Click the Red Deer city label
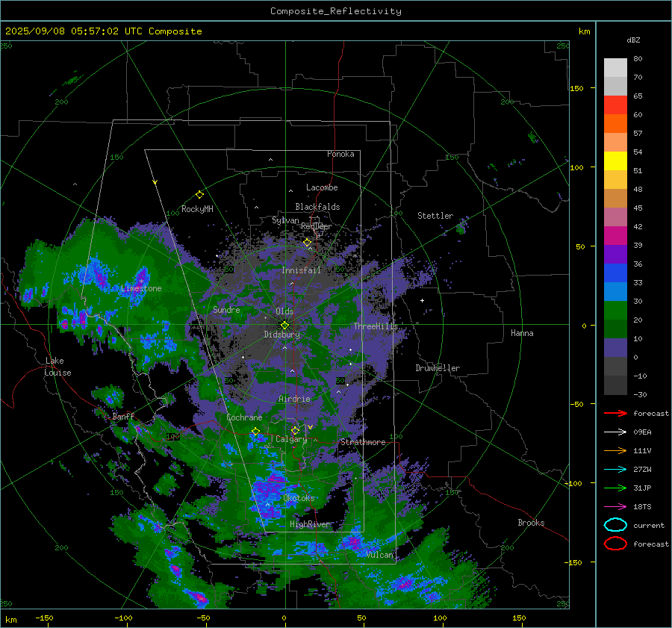Screen dimensions: 672x628 [317, 226]
